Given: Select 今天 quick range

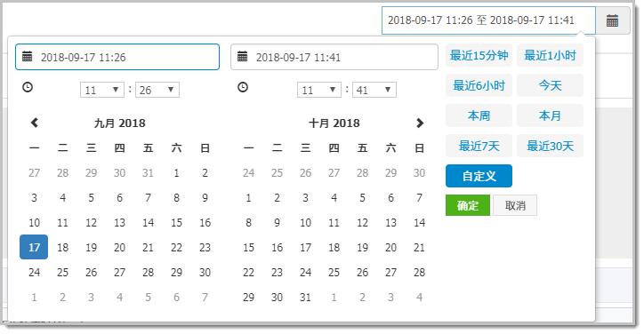Looking at the screenshot, I should pos(550,85).
